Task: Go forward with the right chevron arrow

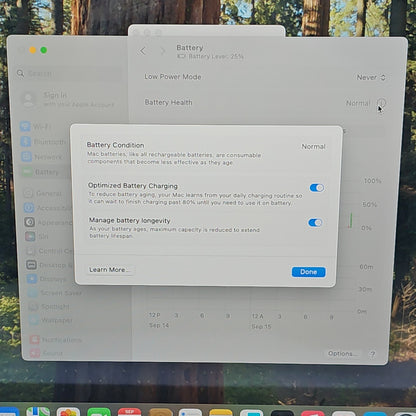Action: 163,51
